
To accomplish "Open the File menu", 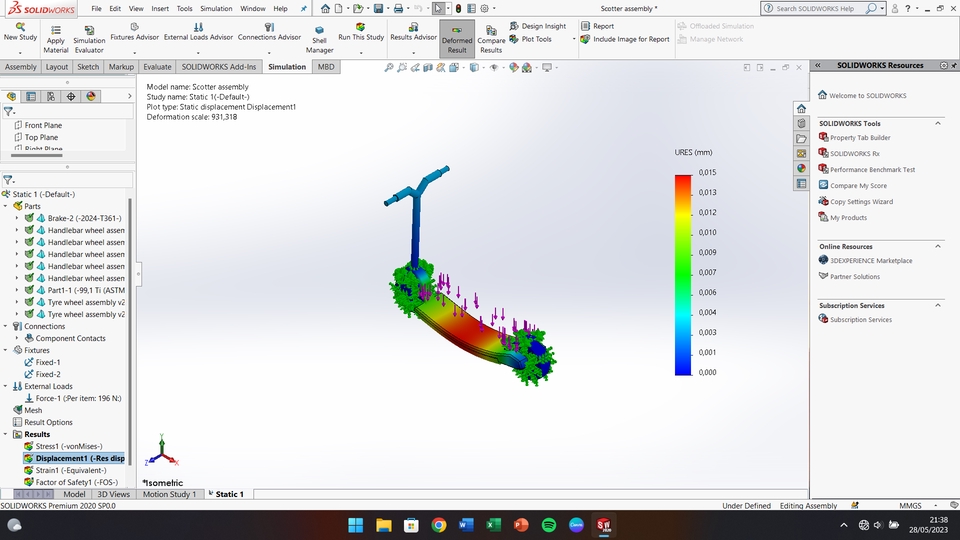I will pos(96,9).
